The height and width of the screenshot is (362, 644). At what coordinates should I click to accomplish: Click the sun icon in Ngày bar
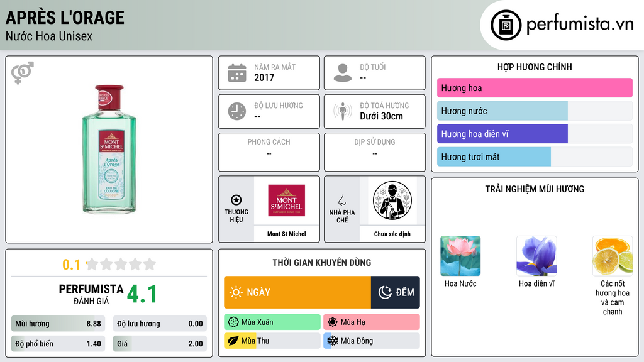(236, 292)
